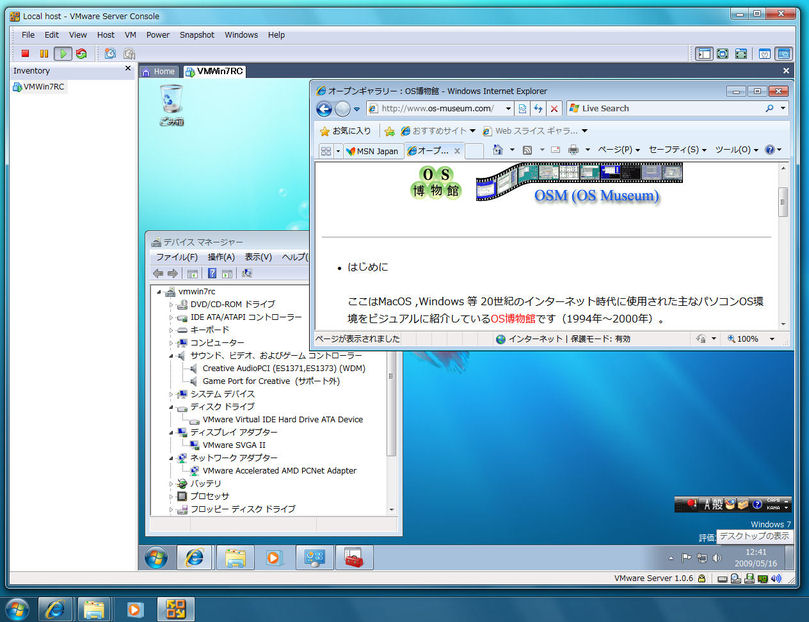
Task: Click the IE address bar URL field
Action: click(x=438, y=108)
